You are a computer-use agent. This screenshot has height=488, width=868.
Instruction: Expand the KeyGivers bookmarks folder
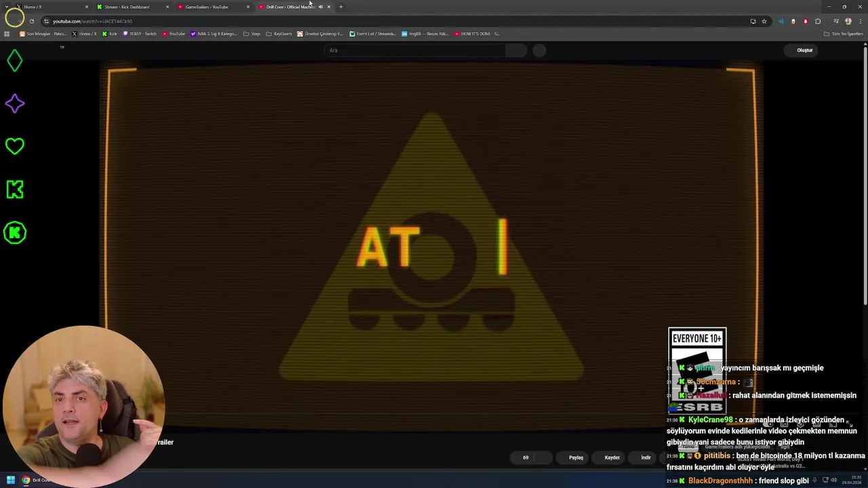point(279,33)
